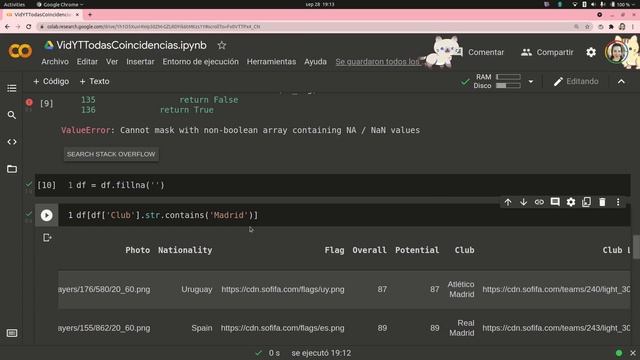Open the Ayuda menu
The width and height of the screenshot is (640, 360).
point(315,62)
